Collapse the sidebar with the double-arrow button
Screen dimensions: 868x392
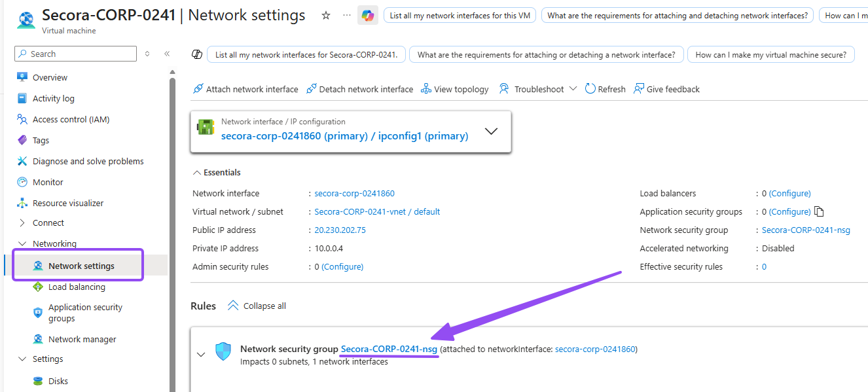[x=167, y=54]
